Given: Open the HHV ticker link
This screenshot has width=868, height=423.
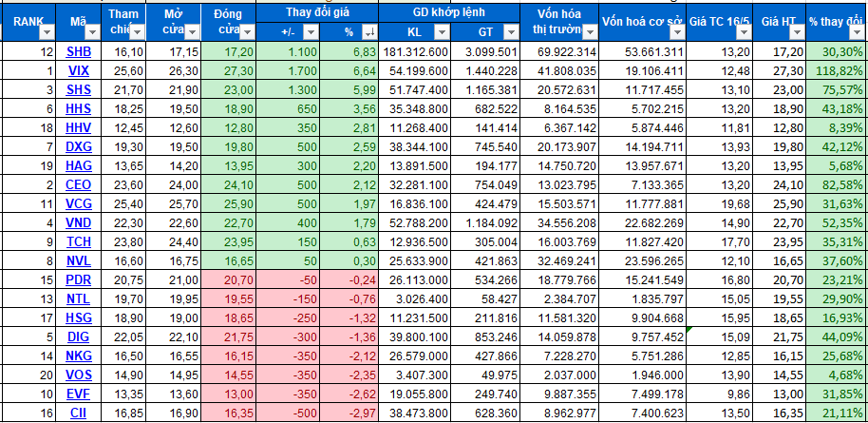Looking at the screenshot, I should pyautogui.click(x=79, y=128).
